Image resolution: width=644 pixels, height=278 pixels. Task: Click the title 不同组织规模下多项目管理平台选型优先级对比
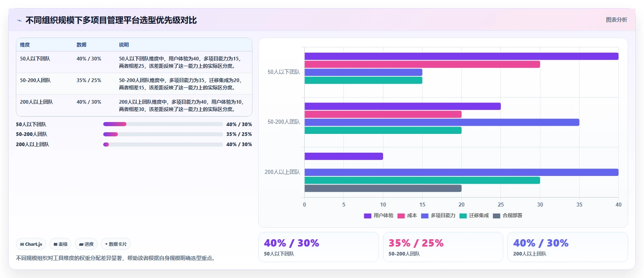(x=111, y=20)
